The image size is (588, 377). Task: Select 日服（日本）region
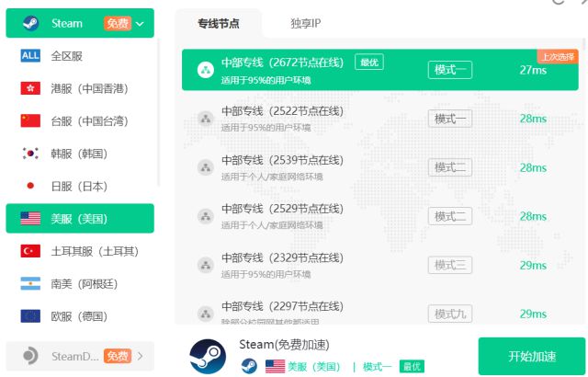[x=80, y=186]
